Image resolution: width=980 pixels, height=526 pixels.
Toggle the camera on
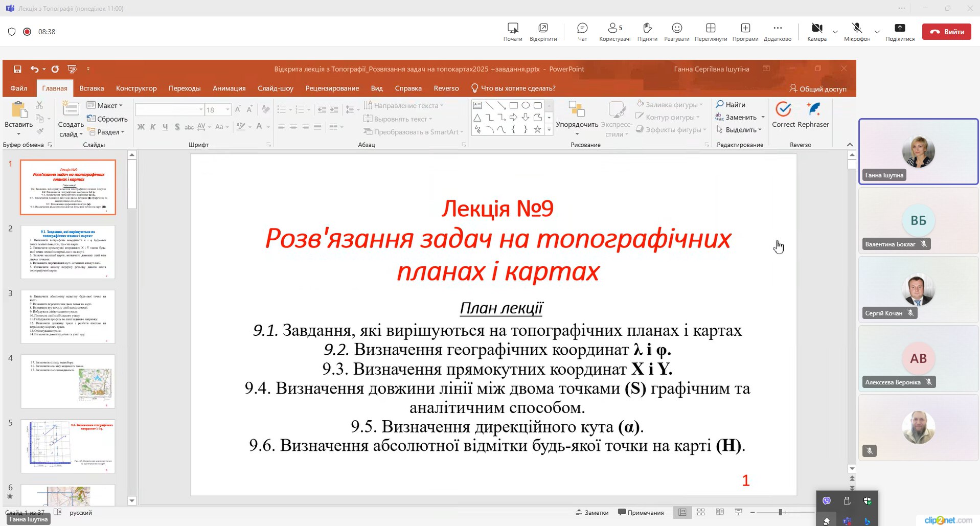(816, 31)
